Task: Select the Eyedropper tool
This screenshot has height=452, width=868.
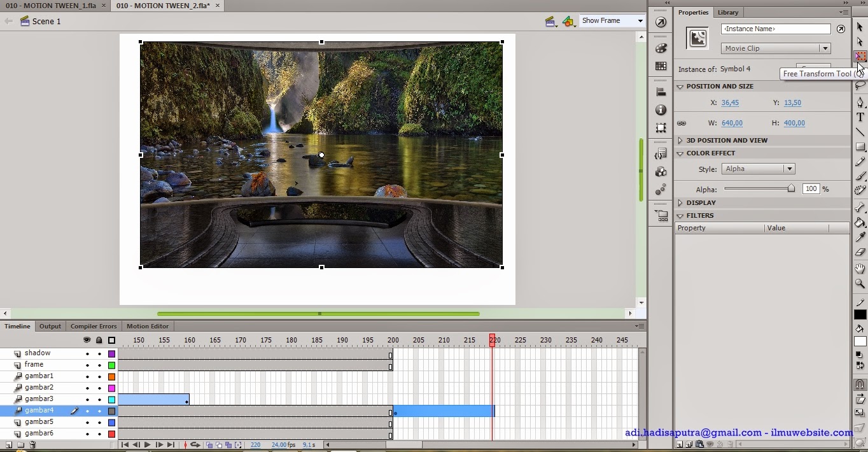Action: coord(860,237)
